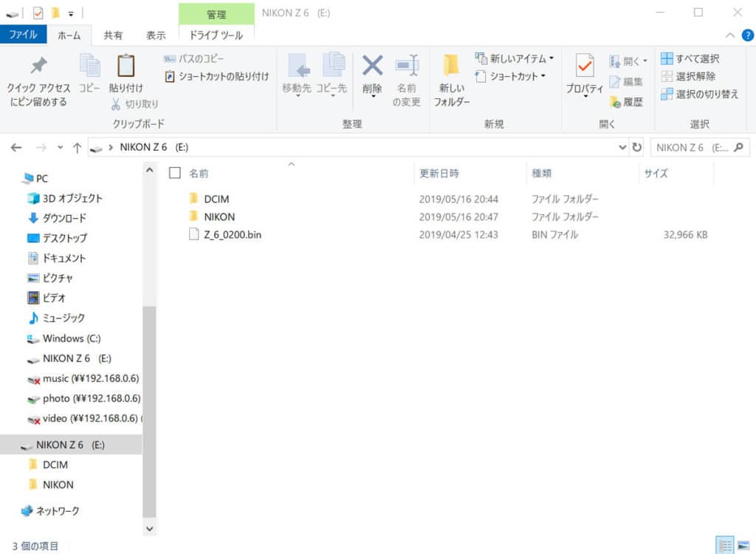This screenshot has width=756, height=554.
Task: Open ミュージック in navigation pane
Action: pos(57,318)
